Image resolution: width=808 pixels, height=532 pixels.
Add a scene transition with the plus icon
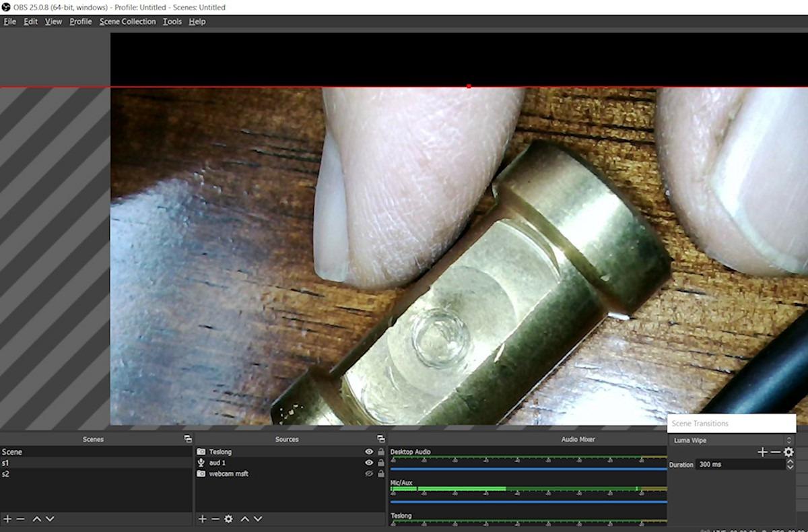click(762, 453)
